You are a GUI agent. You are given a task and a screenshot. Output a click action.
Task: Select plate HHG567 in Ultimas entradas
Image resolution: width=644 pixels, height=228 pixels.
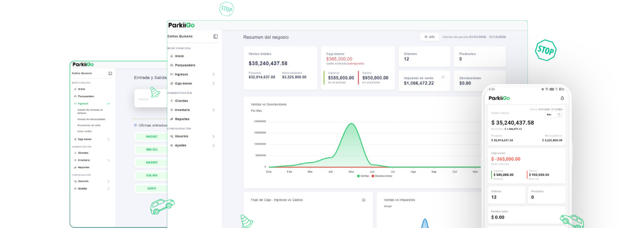point(151,137)
